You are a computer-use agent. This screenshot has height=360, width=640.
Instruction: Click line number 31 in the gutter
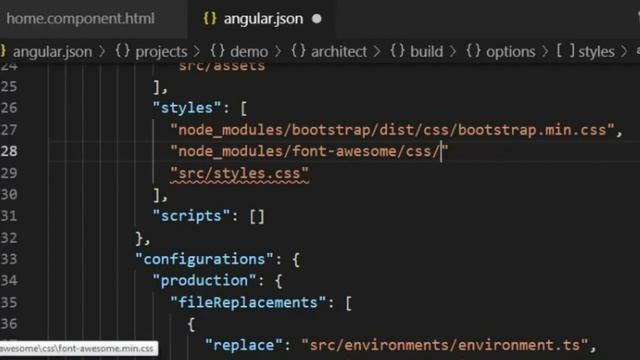pos(9,216)
